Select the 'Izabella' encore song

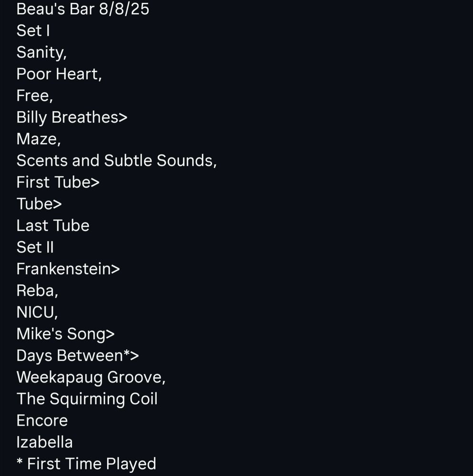coord(45,442)
